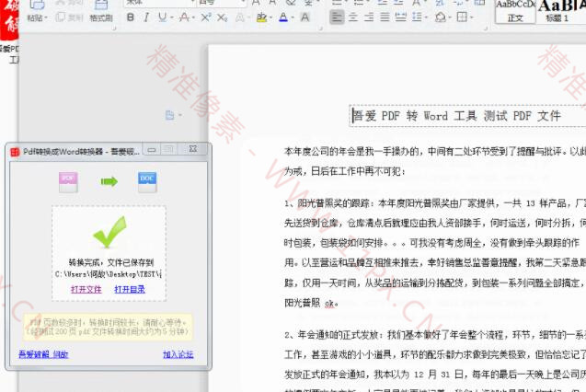Close the Pdf转换成Word转换器 window
Image resolution: width=586 pixels, height=392 pixels.
[x=193, y=149]
